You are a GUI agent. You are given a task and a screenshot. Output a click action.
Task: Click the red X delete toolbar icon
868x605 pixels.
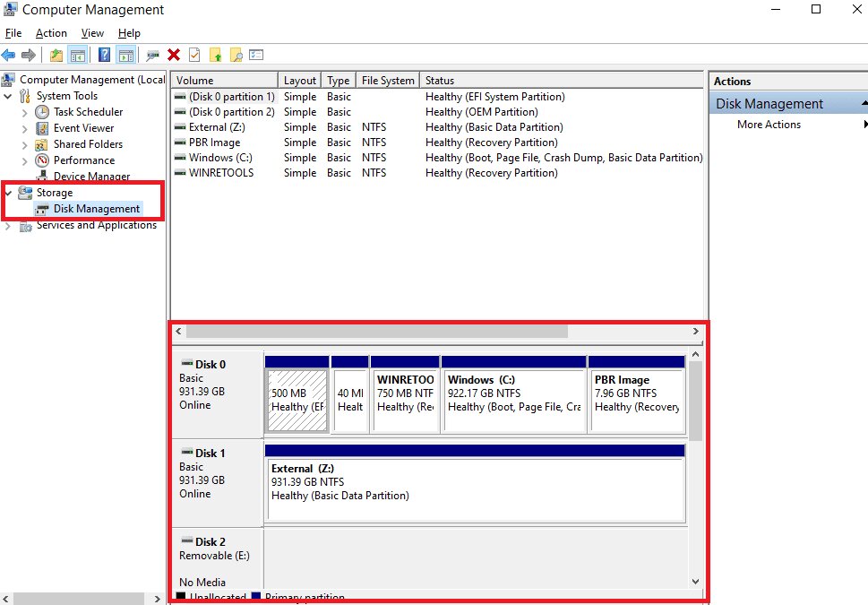[172, 55]
